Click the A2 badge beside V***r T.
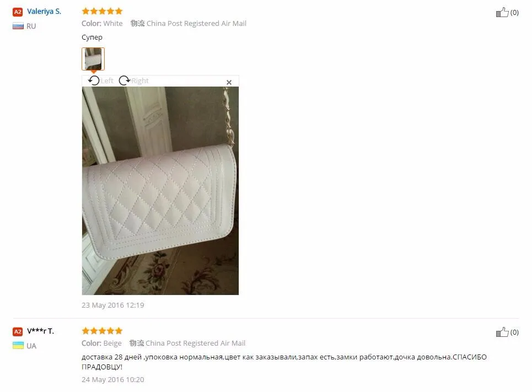532x392 pixels. pos(18,331)
